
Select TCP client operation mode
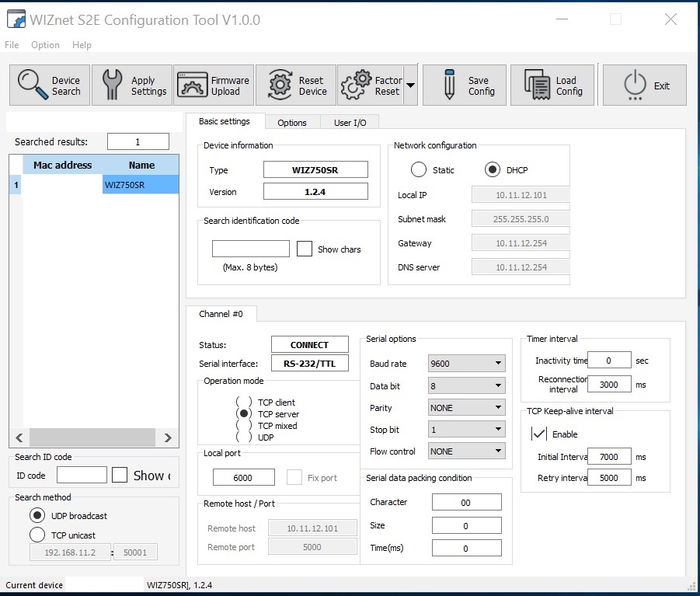point(244,402)
